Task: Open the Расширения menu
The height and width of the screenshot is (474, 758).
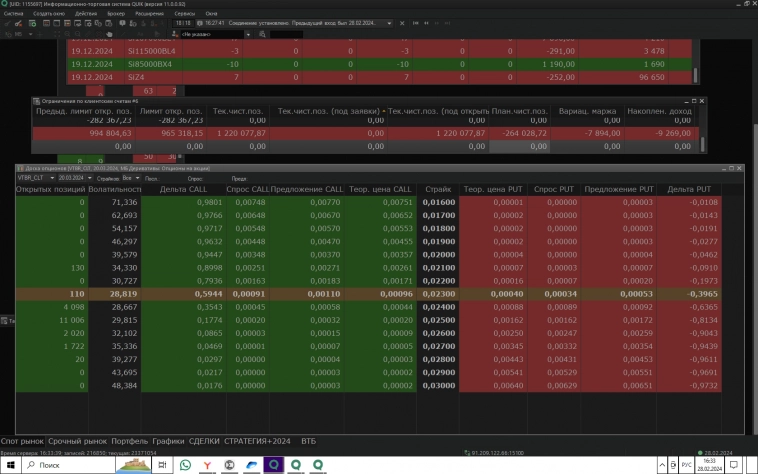Action: (150, 13)
